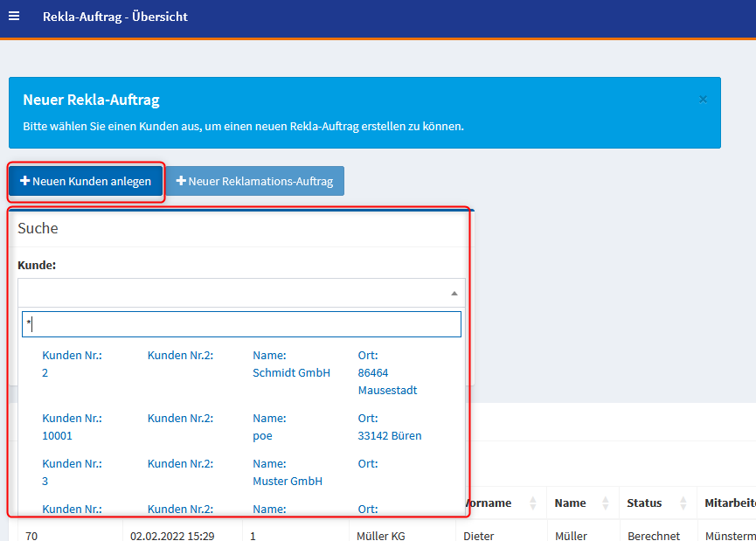Click the Neuen Kunden anlegen button

pos(86,182)
